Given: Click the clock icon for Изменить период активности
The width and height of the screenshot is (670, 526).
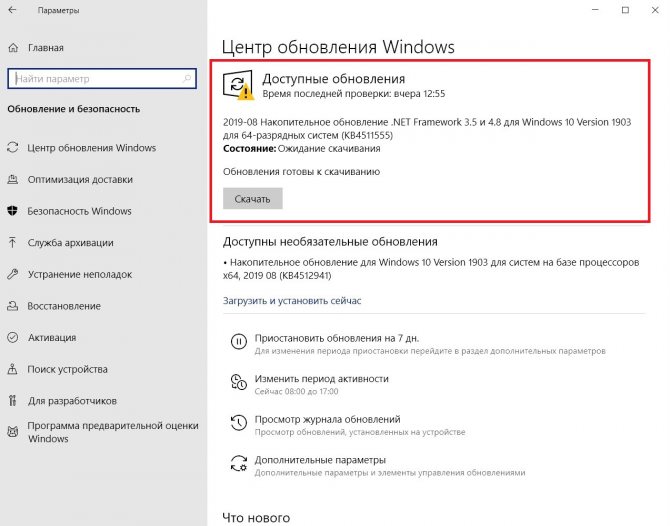Looking at the screenshot, I should click(238, 382).
